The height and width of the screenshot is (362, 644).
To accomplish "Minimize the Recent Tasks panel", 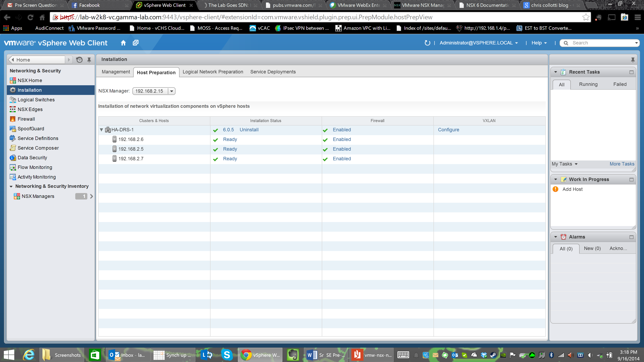I will pos(631,72).
